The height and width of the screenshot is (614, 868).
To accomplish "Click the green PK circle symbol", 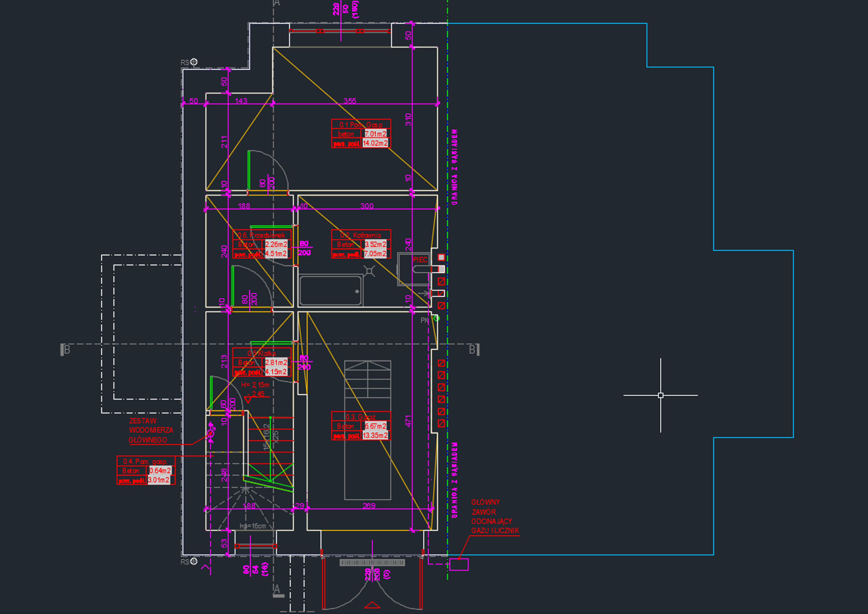I will coord(436,318).
